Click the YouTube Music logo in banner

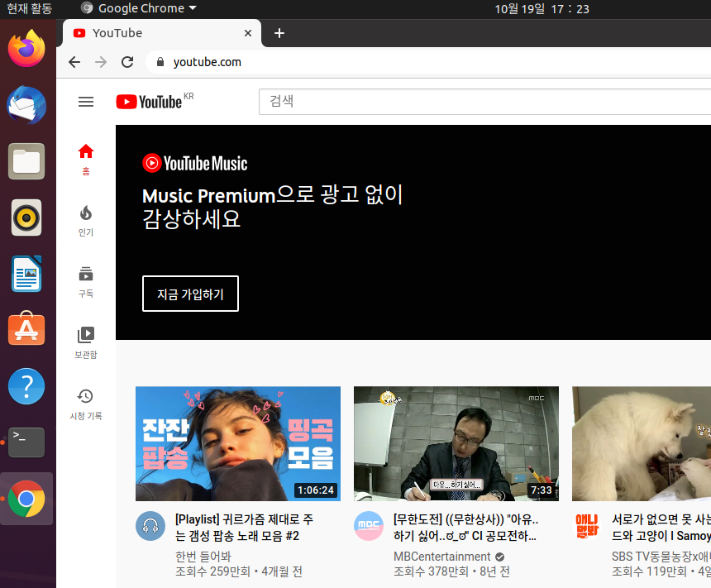[195, 164]
